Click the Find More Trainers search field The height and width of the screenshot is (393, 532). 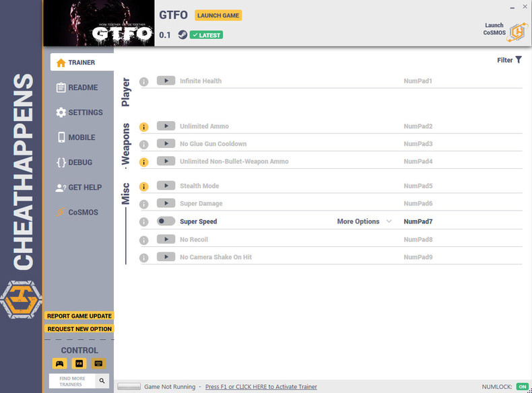(72, 381)
